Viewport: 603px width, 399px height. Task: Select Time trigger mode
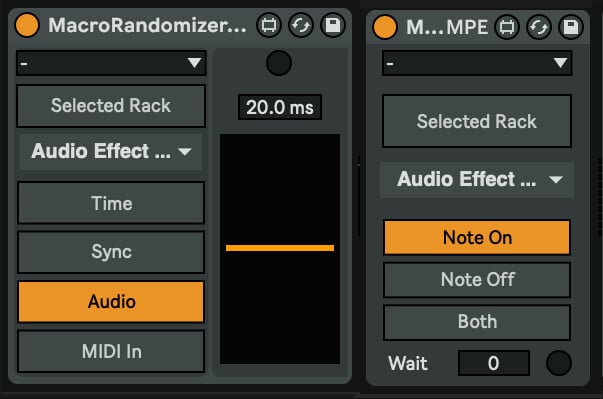111,203
